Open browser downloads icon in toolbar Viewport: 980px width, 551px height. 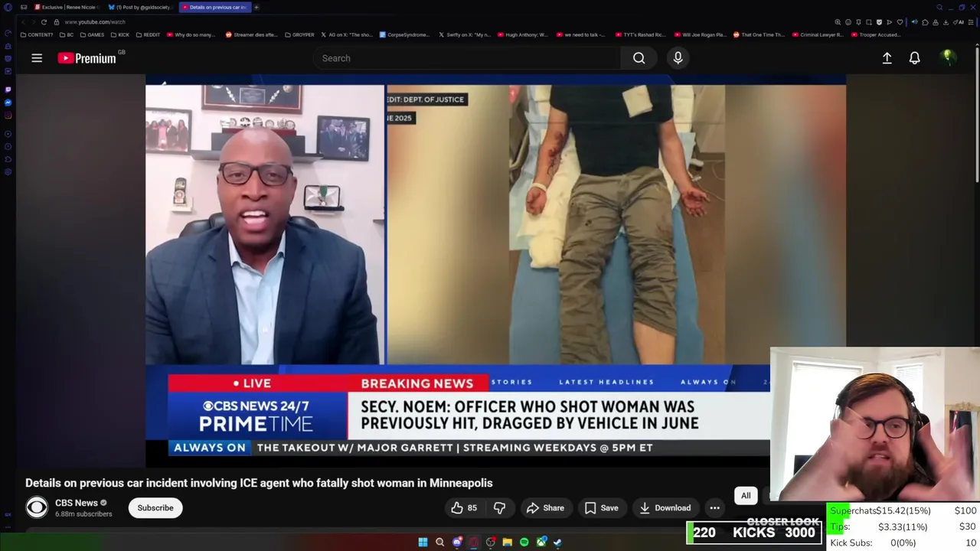pyautogui.click(x=946, y=22)
